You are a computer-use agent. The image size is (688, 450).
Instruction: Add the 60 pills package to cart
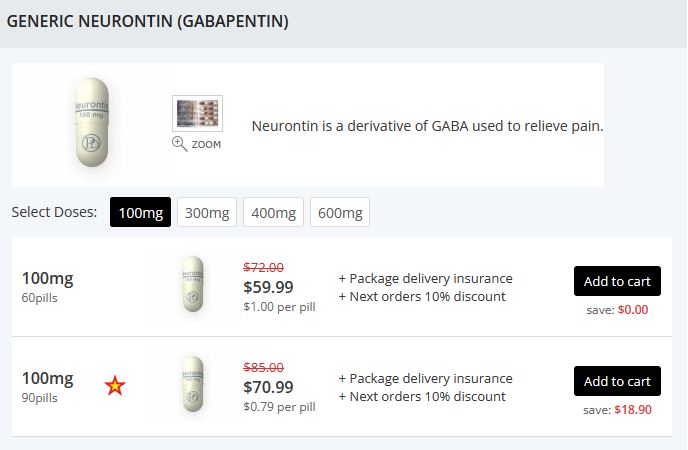coord(617,281)
